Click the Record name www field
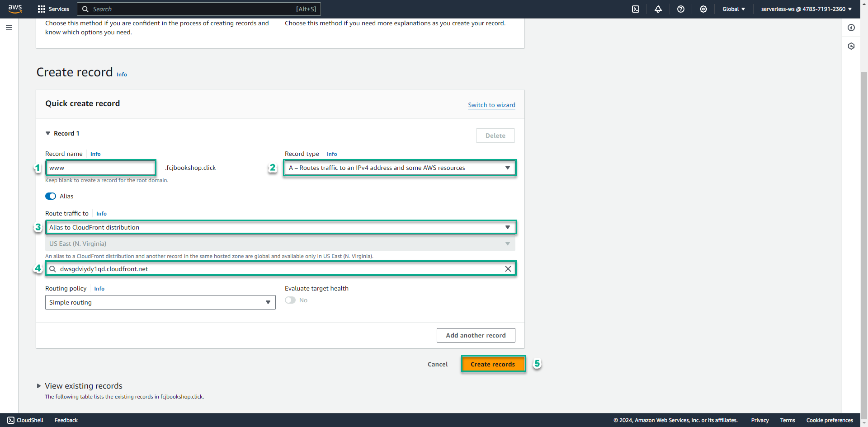Viewport: 868px width, 427px height. (x=101, y=168)
